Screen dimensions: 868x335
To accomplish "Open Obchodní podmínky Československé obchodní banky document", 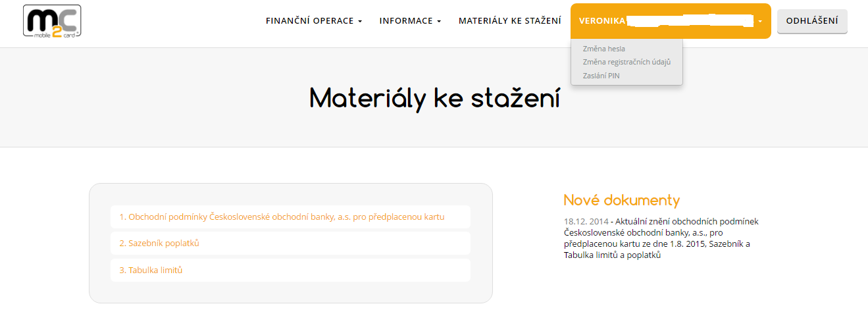I will coord(290,217).
